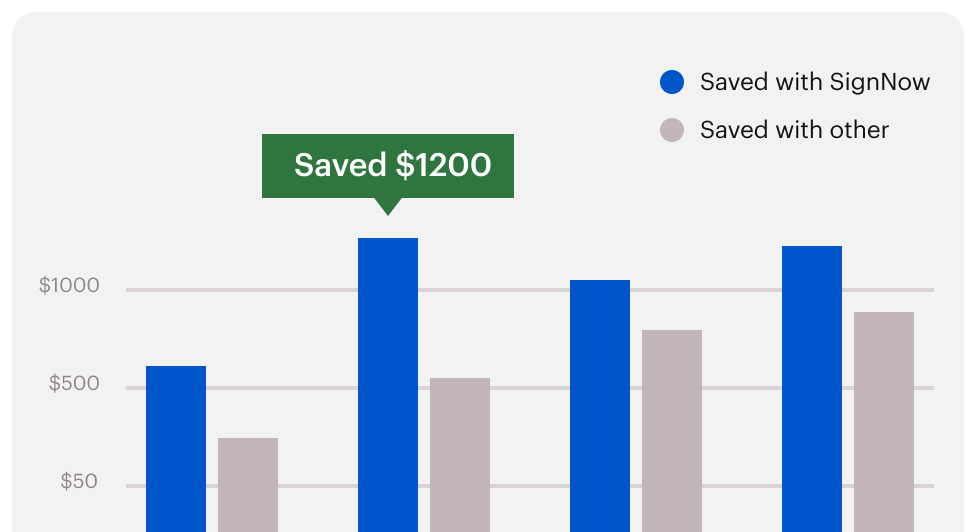Select the first blue bar in the chart
The image size is (976, 532).
pyautogui.click(x=176, y=448)
